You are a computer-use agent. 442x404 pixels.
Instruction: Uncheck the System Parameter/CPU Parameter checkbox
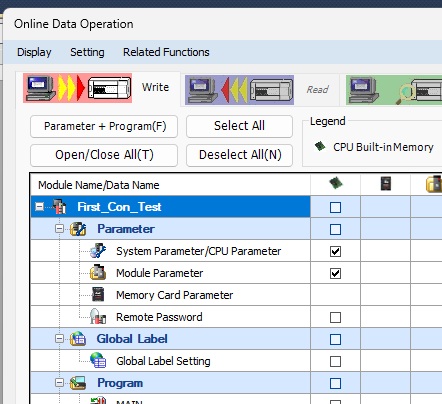pyautogui.click(x=335, y=251)
